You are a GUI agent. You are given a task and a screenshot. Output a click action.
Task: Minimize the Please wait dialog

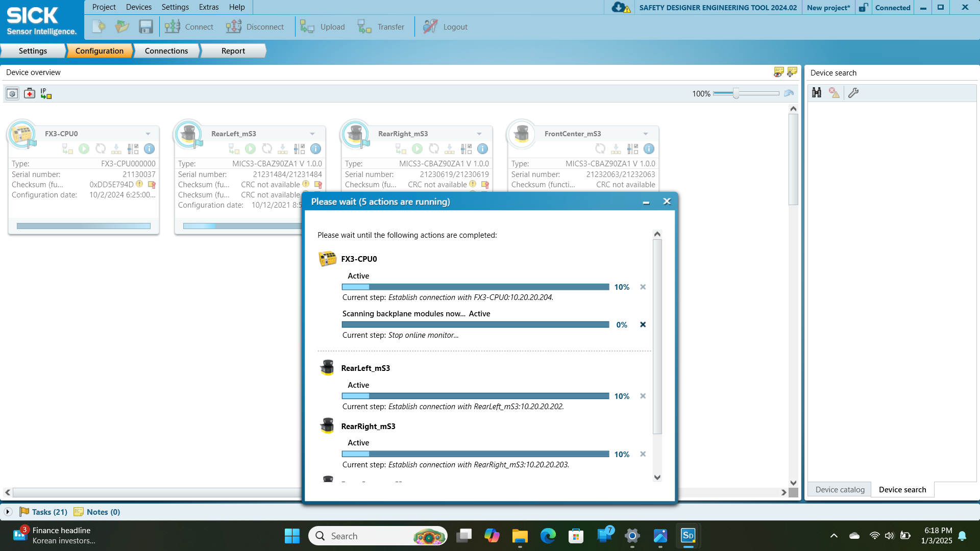point(646,202)
